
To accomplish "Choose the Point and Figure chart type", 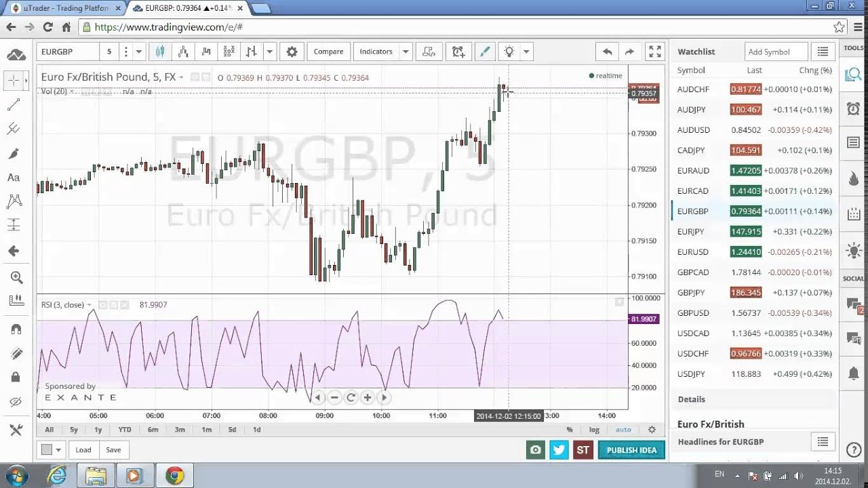I will point(229,52).
